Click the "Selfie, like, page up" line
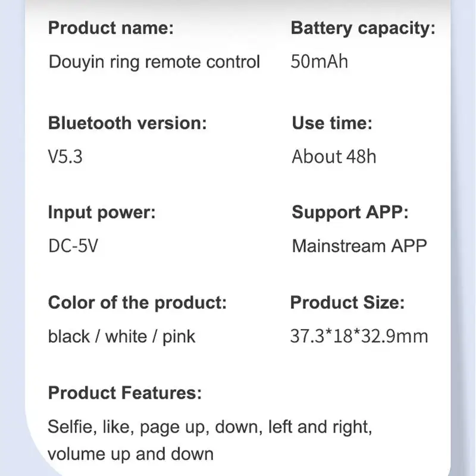This screenshot has height=476, width=476. [209, 427]
